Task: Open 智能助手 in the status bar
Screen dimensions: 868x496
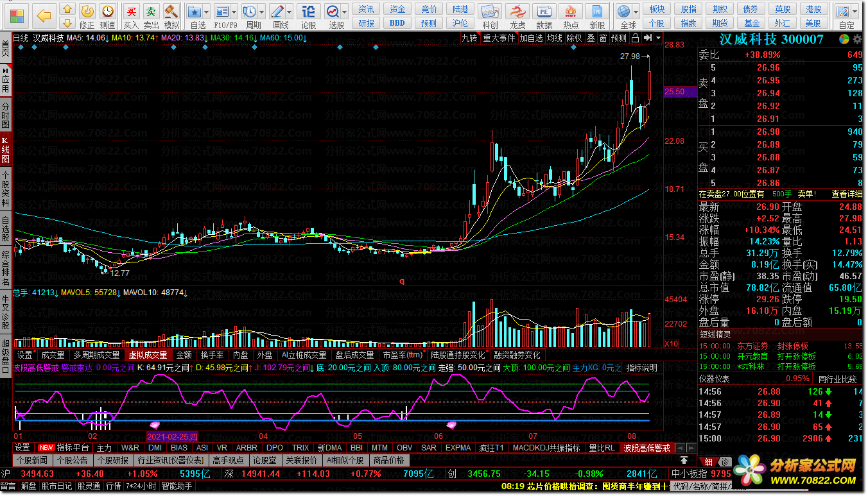Action: pos(177,486)
